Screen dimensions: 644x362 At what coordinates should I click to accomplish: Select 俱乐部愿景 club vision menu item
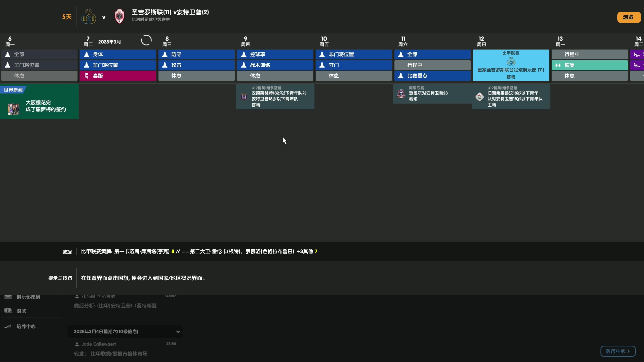[28, 297]
